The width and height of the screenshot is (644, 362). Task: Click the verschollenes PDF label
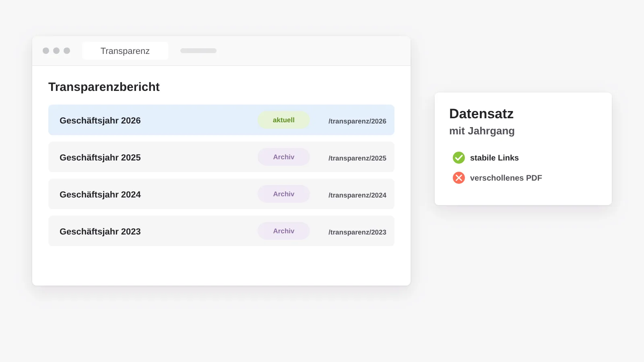[506, 178]
